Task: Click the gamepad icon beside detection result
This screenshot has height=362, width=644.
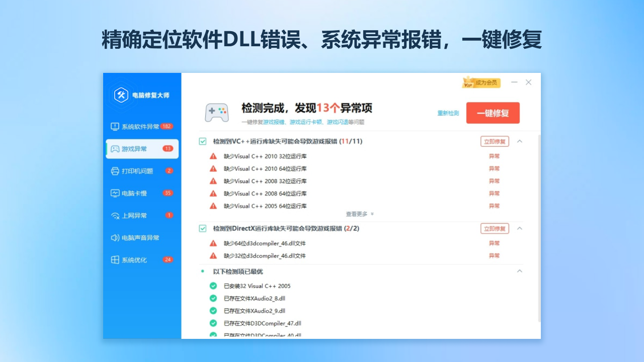Action: click(x=217, y=113)
